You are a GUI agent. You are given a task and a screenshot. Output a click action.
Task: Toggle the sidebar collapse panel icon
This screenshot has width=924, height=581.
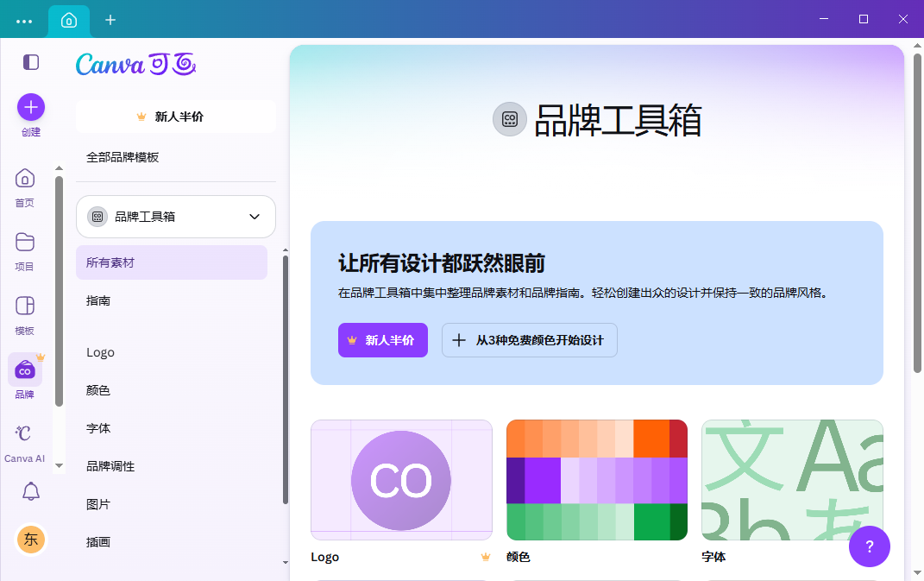[31, 62]
